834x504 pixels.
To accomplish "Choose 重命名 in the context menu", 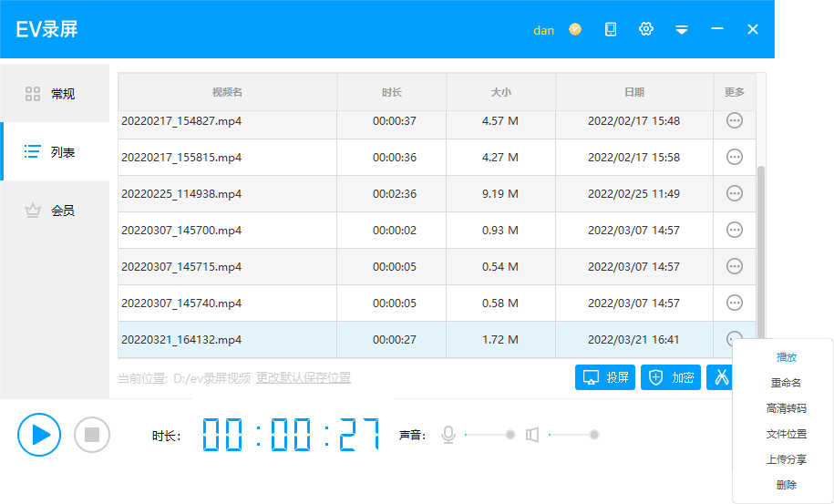I will [786, 383].
